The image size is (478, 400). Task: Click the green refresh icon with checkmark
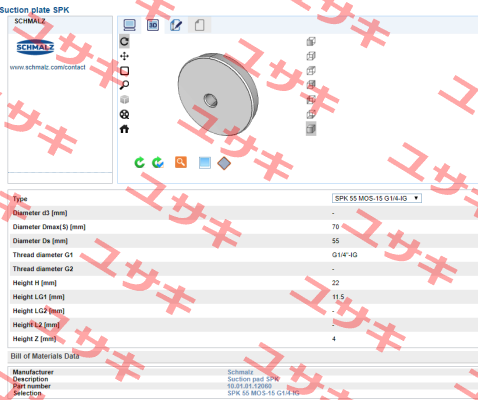[x=158, y=163]
